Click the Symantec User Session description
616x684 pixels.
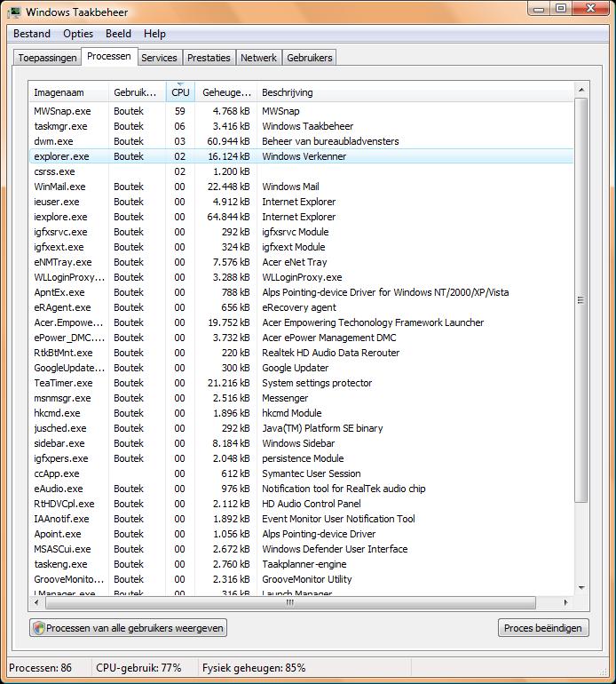[x=312, y=473]
